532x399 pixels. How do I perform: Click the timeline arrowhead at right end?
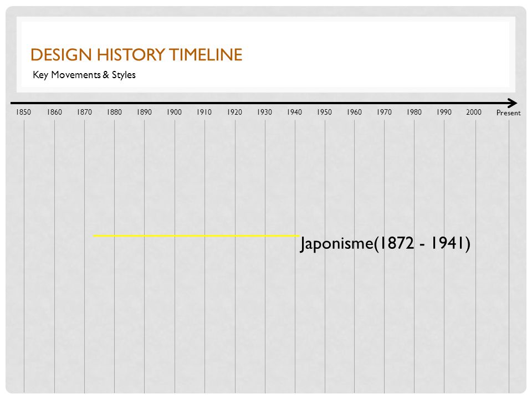[x=512, y=103]
